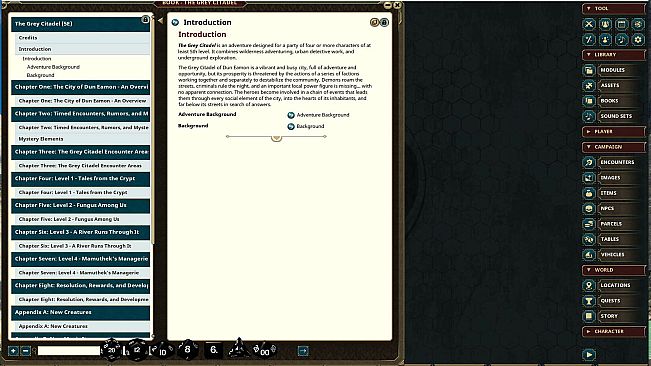651x366 pixels.
Task: Click the d20 die
Action: [111, 350]
